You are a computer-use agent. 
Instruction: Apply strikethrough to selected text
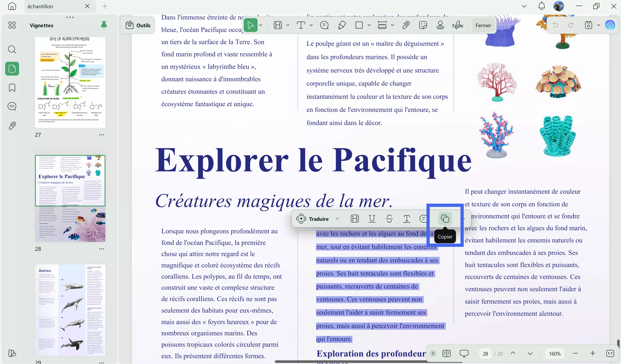point(389,219)
